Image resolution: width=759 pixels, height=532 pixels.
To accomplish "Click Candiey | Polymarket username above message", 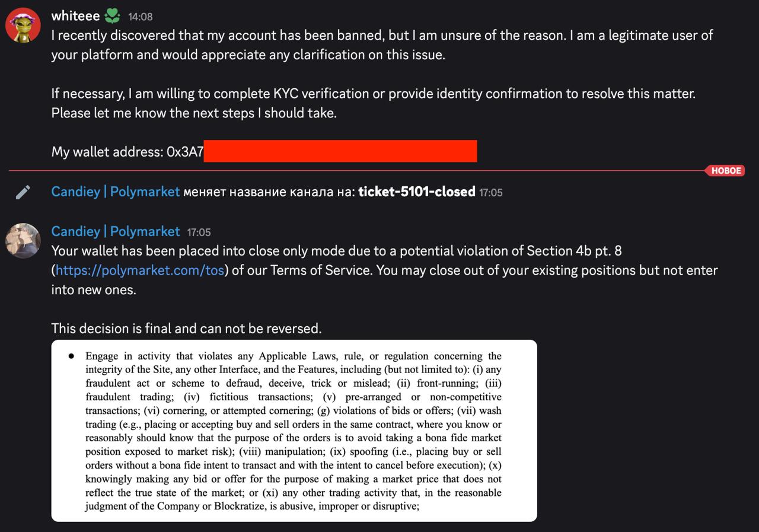I will (116, 231).
